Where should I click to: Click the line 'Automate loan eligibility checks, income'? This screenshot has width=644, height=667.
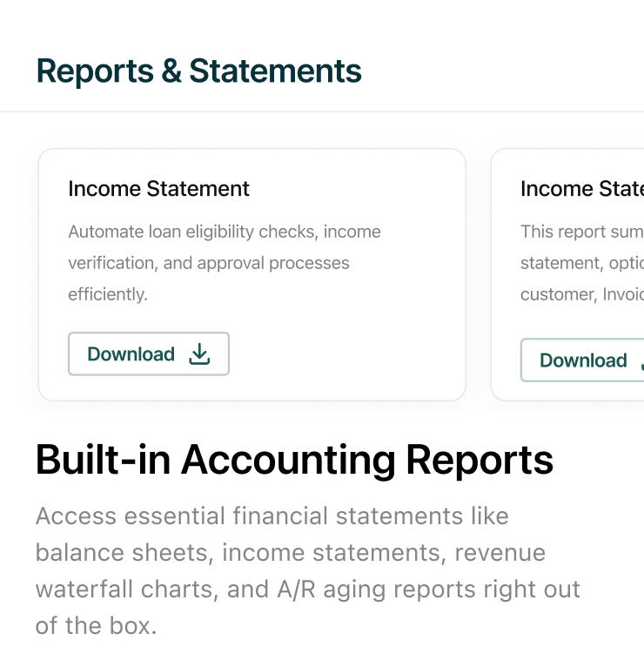click(225, 232)
